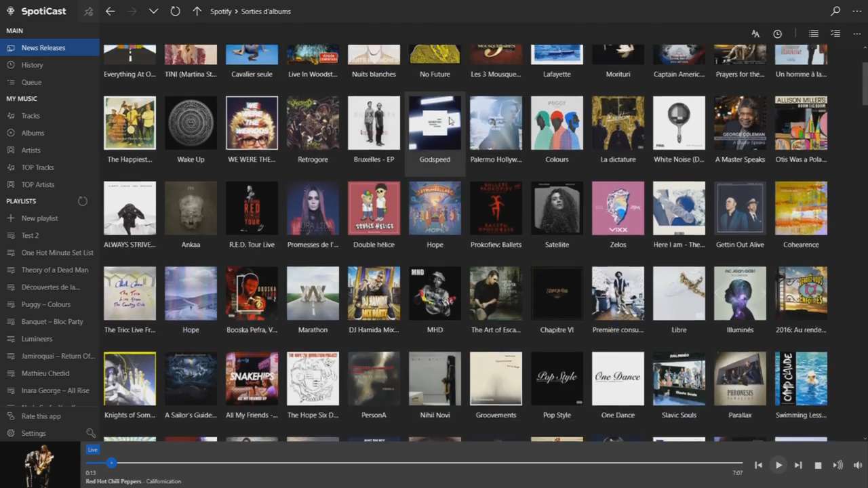Open the Pop Style album
Screen dimensions: 868x488
tap(557, 386)
